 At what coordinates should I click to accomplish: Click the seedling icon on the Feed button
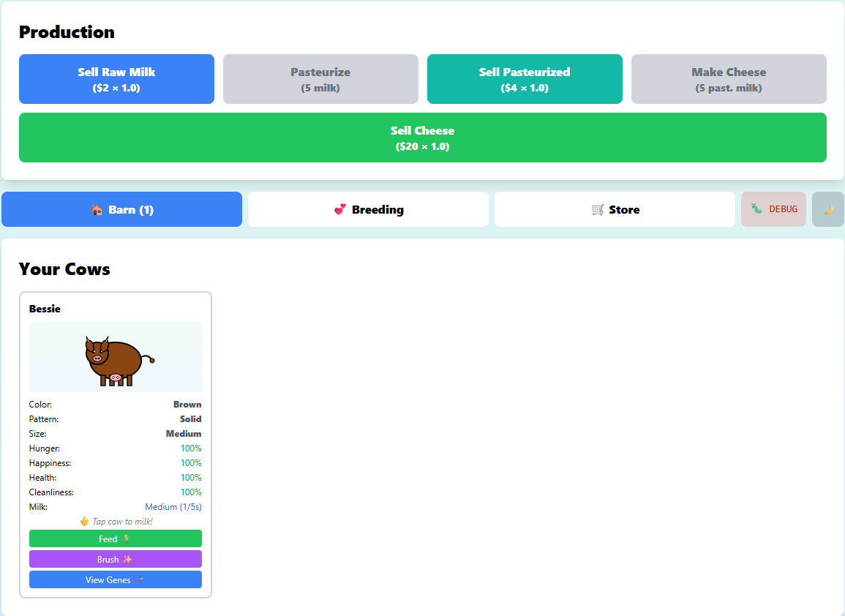126,539
